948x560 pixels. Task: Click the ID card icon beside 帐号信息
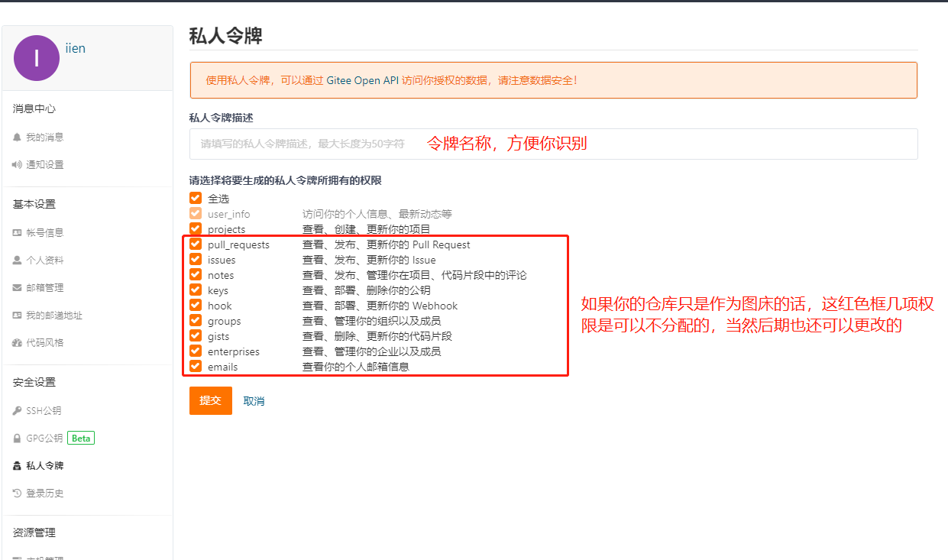(x=18, y=233)
